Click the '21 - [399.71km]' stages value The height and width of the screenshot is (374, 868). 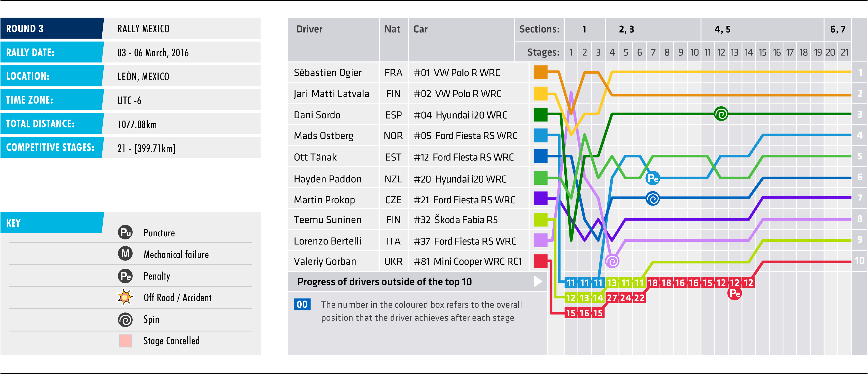coord(146,148)
